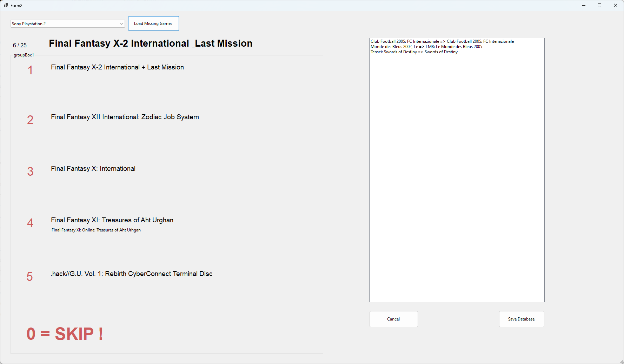Select the Monde des Bleus 2002 log entry
Image resolution: width=624 pixels, height=364 pixels.
426,47
